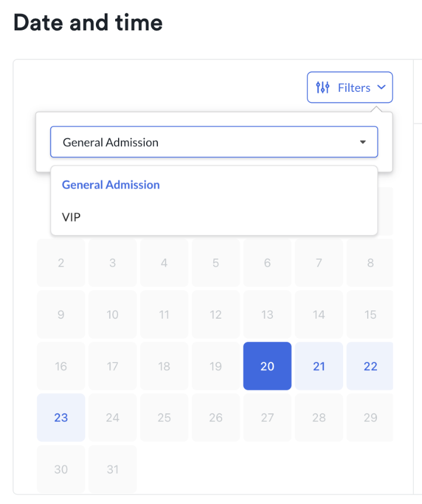Viewport: 422px width, 504px height.
Task: Click disabled date 19
Action: tap(216, 366)
